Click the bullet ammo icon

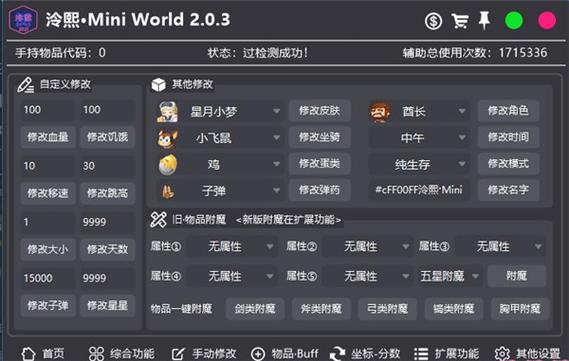168,191
